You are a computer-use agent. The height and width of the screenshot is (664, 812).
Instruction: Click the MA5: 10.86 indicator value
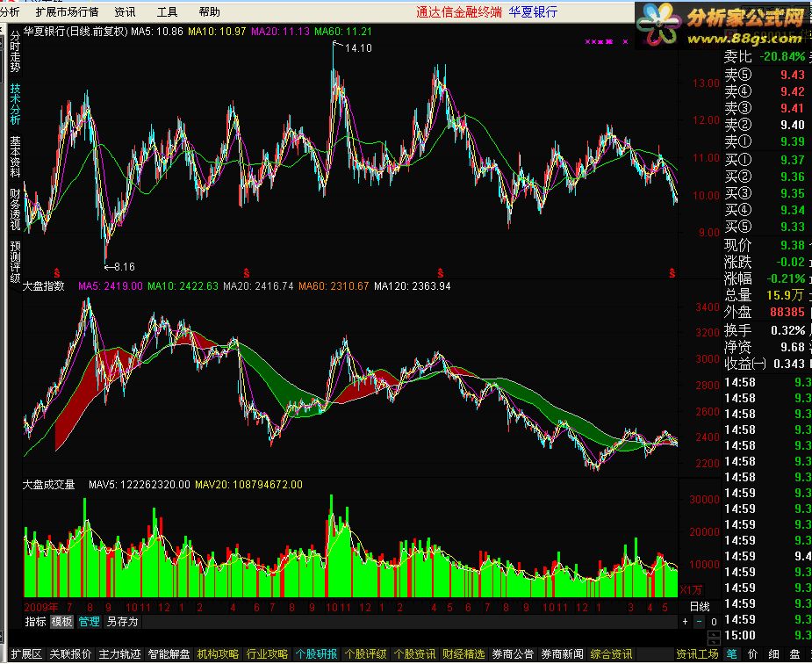click(x=157, y=32)
